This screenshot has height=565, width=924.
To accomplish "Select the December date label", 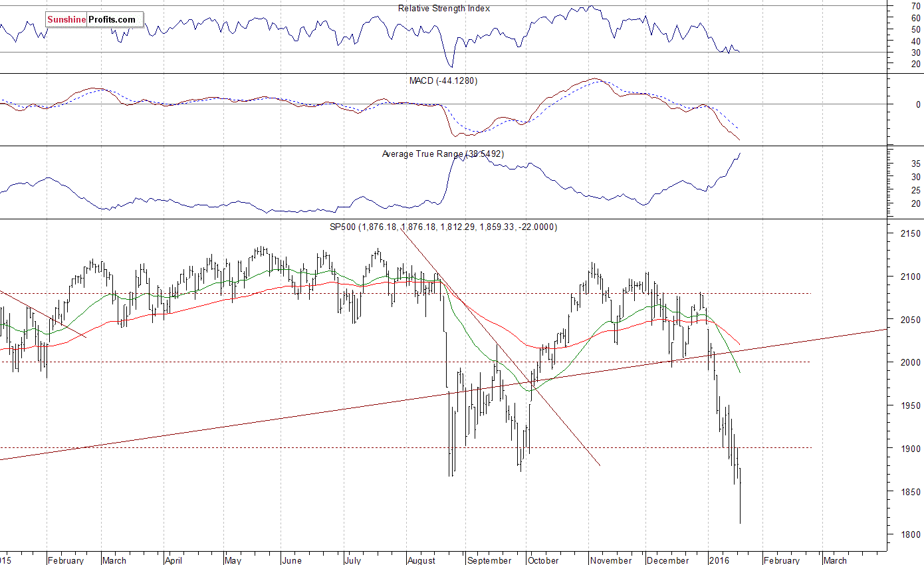I will point(668,560).
